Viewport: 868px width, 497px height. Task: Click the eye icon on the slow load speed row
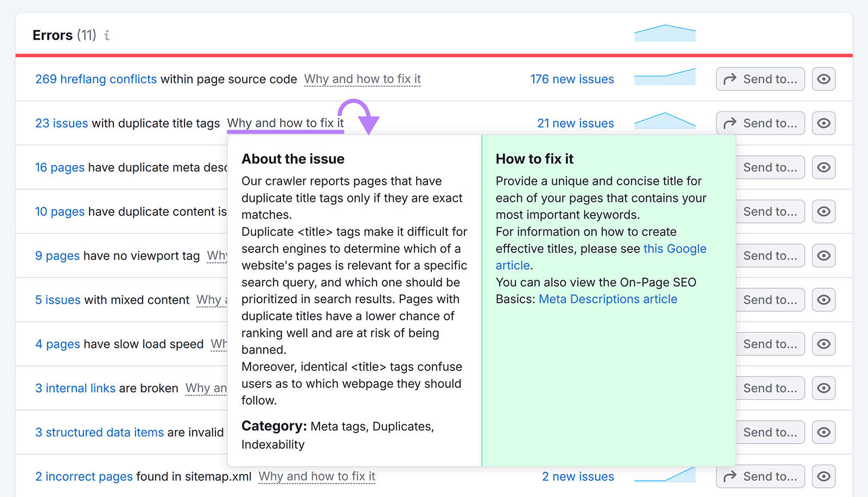[824, 343]
